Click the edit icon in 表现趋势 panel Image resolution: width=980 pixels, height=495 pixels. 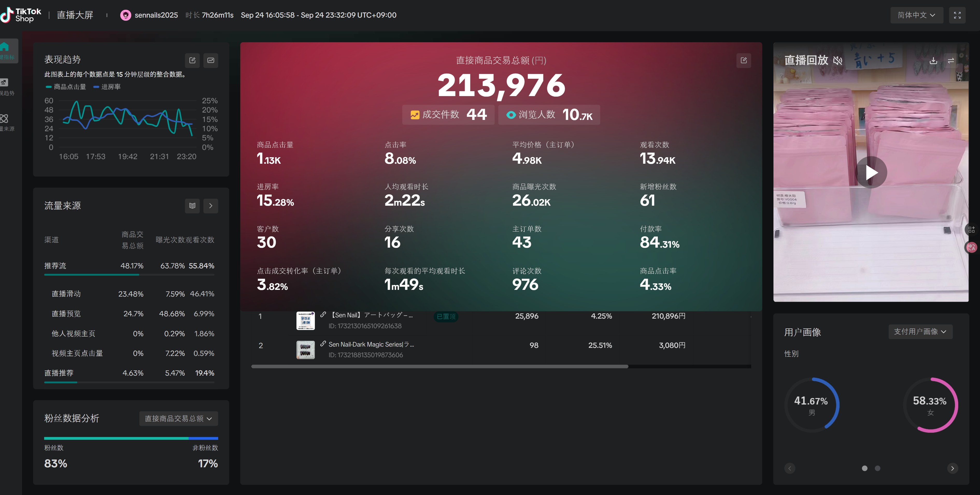point(192,60)
